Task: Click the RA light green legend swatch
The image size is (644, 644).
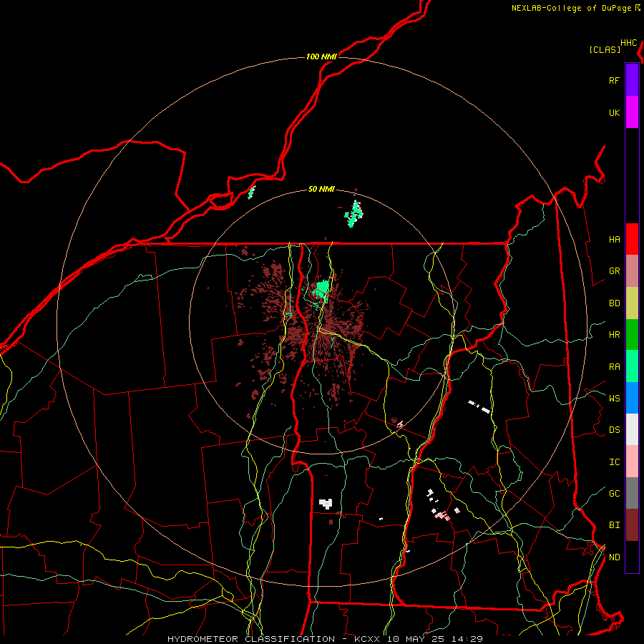Action: coord(632,366)
